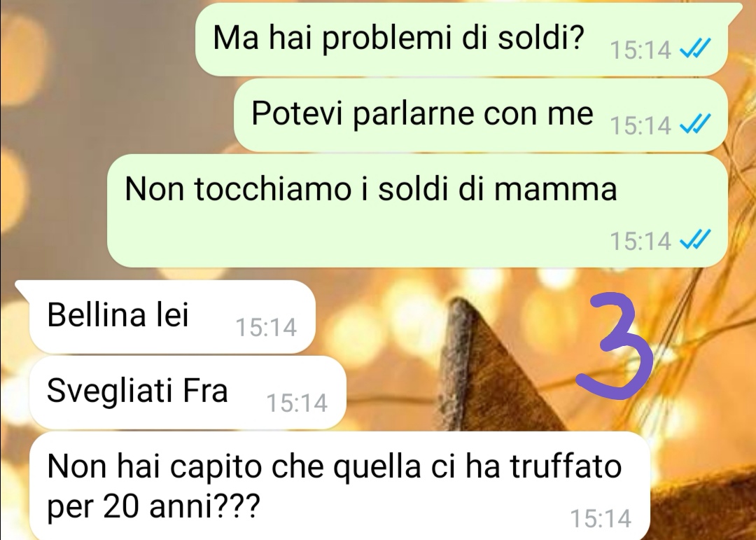Click the blue read receipt on "Ma hai problemi di soldi?"
The image size is (756, 540).
click(x=695, y=48)
